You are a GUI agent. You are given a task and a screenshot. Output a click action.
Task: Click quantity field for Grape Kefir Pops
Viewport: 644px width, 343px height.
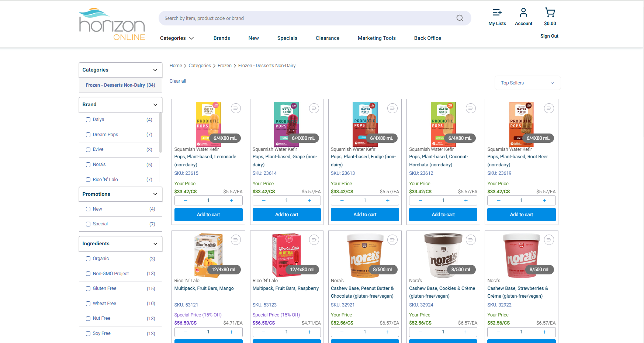287,200
